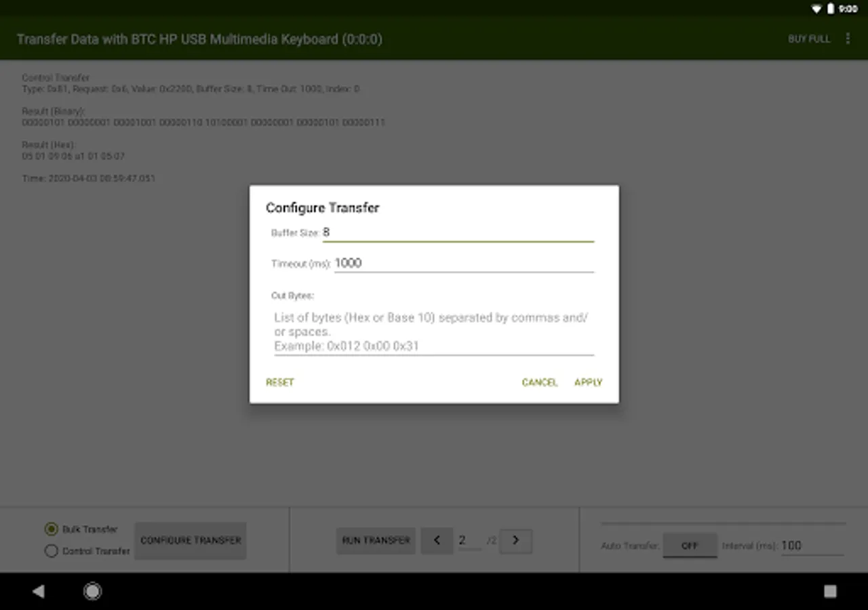The width and height of the screenshot is (868, 610).
Task: Click the Result (Binary) output line
Action: [203, 123]
